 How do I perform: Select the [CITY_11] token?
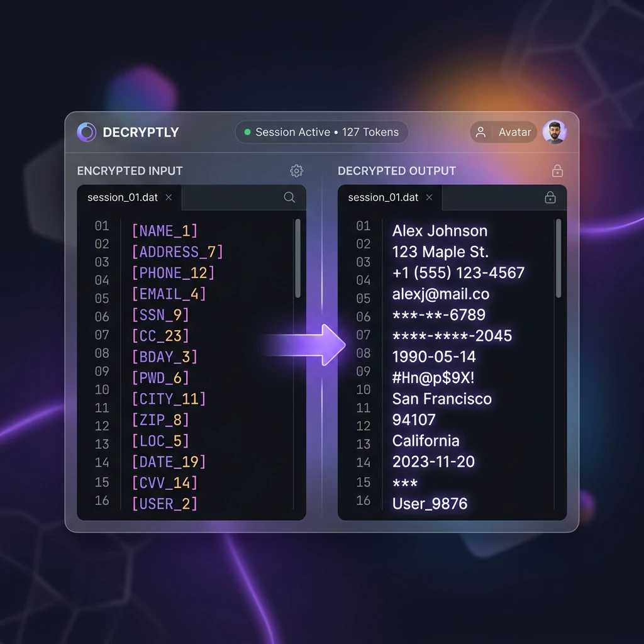pyautogui.click(x=169, y=399)
